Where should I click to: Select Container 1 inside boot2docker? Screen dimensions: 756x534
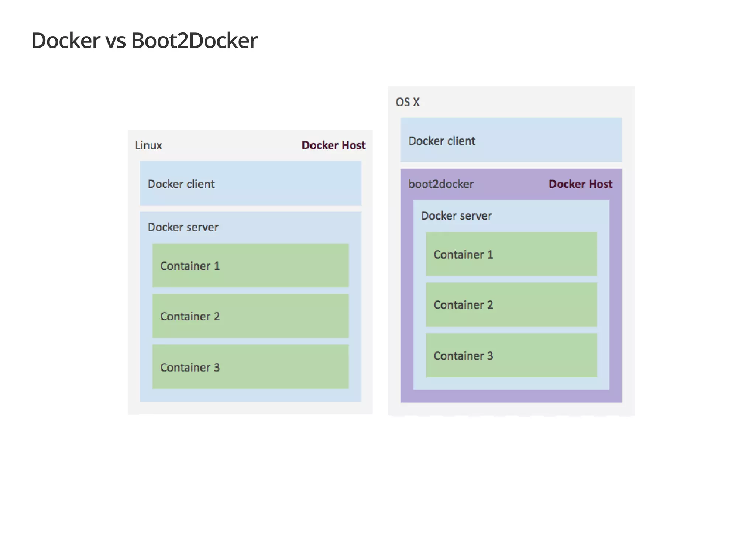(x=511, y=254)
